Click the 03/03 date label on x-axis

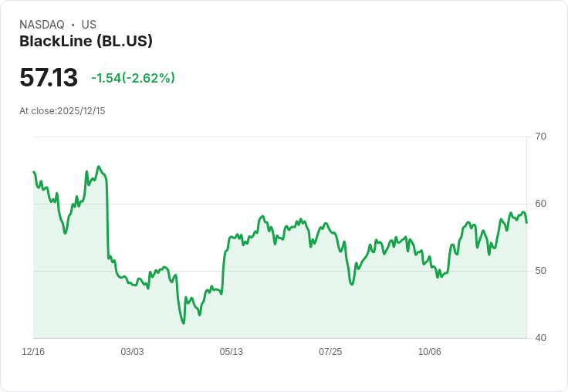pos(132,352)
